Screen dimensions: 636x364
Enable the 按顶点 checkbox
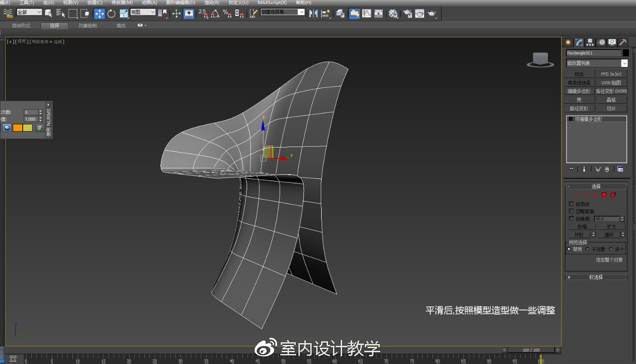[571, 204]
